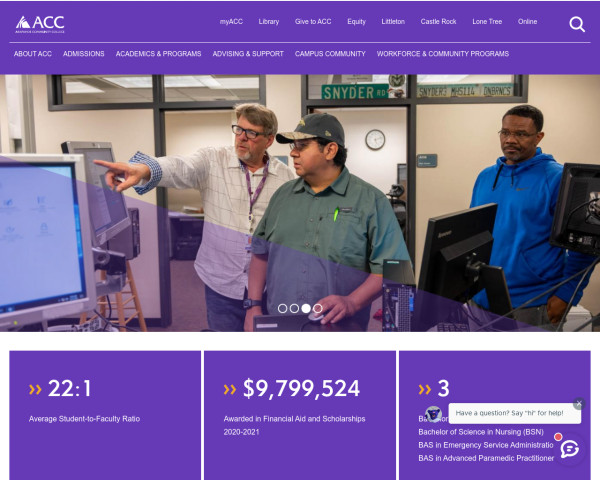Click the ACC logo in the header
Image resolution: width=600 pixels, height=480 pixels.
pos(40,24)
